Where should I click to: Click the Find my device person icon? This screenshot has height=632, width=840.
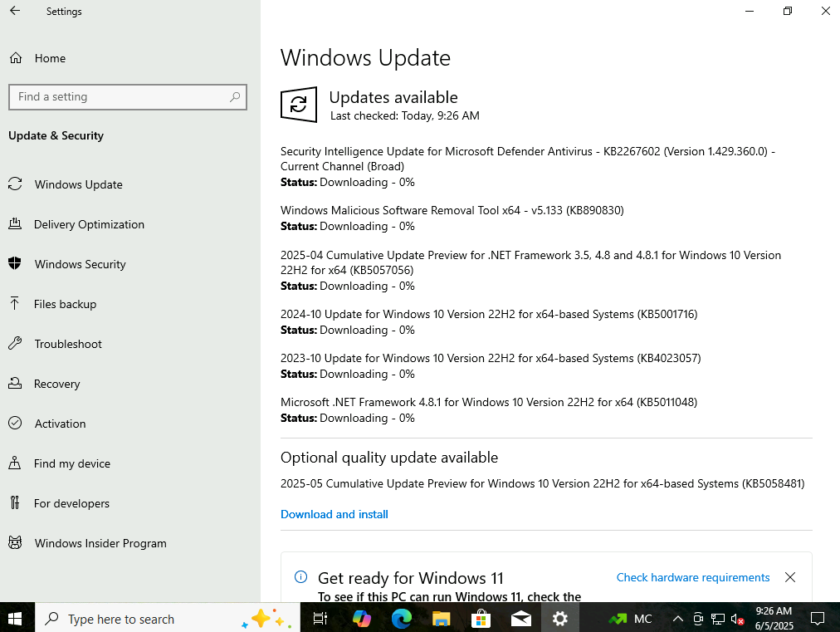[x=15, y=463]
